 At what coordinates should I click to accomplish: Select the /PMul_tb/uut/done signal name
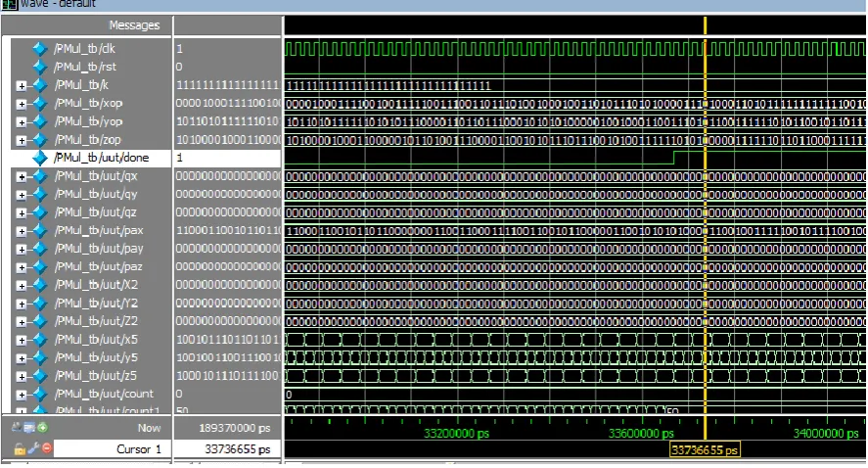102,158
